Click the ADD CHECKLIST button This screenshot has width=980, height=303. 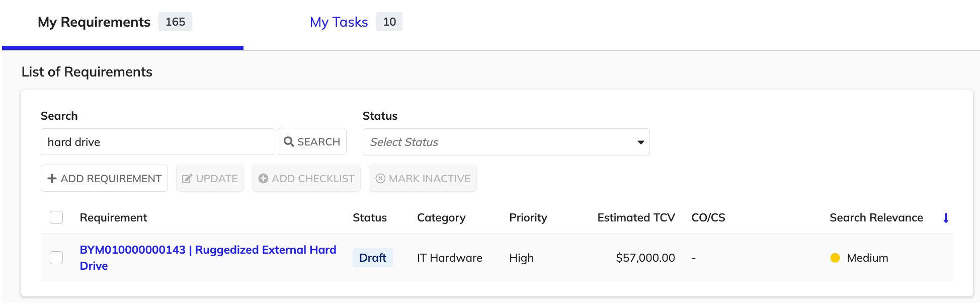(x=306, y=178)
